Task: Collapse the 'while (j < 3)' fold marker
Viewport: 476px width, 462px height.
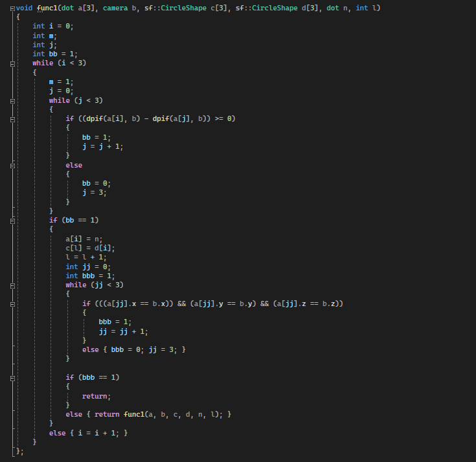Action: (12, 101)
